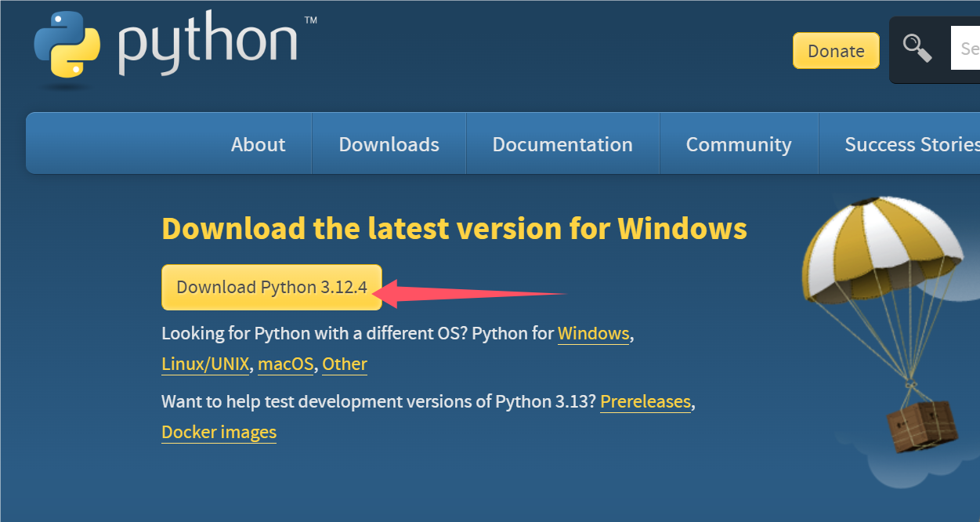Click the magnifying glass search icon

click(x=917, y=49)
